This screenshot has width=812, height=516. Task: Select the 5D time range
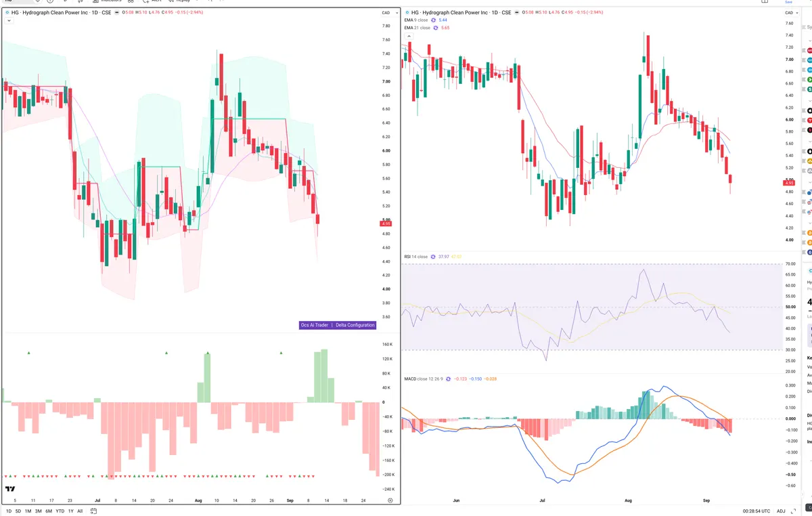point(18,511)
